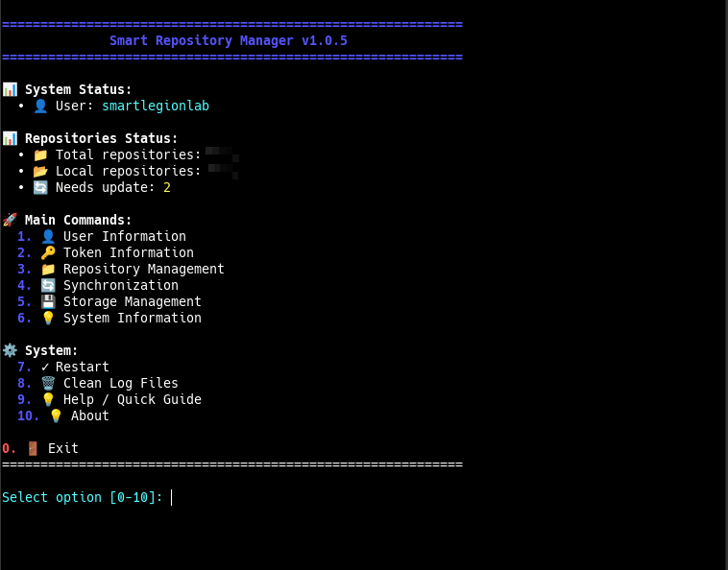The width and height of the screenshot is (728, 570).
Task: Click the folder icon next to Total repositories
Action: 40,154
